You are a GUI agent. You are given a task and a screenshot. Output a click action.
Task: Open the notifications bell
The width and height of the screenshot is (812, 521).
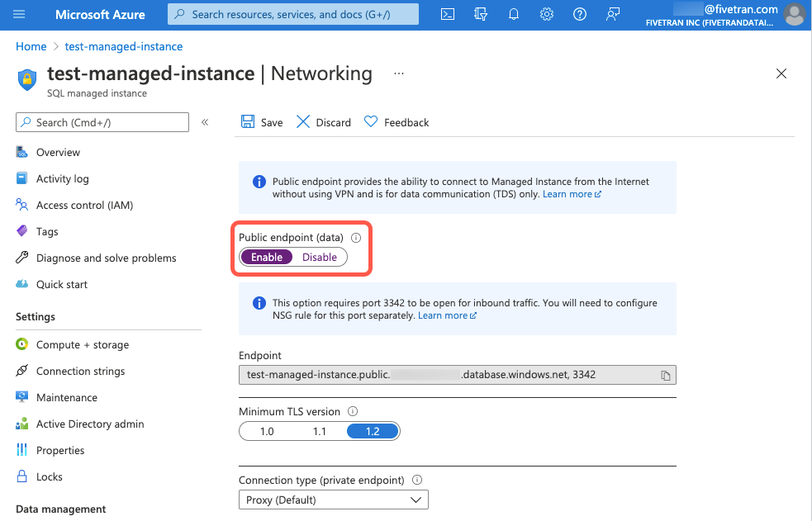click(514, 14)
